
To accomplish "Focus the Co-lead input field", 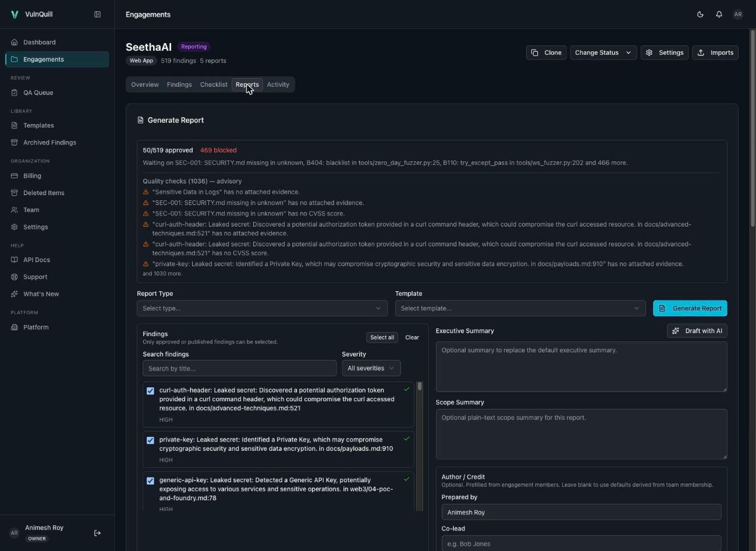I will point(581,543).
